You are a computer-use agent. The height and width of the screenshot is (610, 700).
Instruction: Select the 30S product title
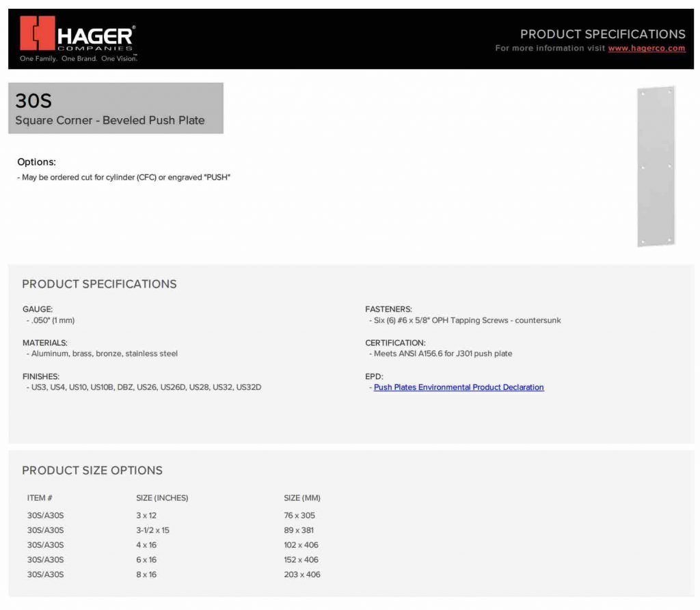point(33,101)
